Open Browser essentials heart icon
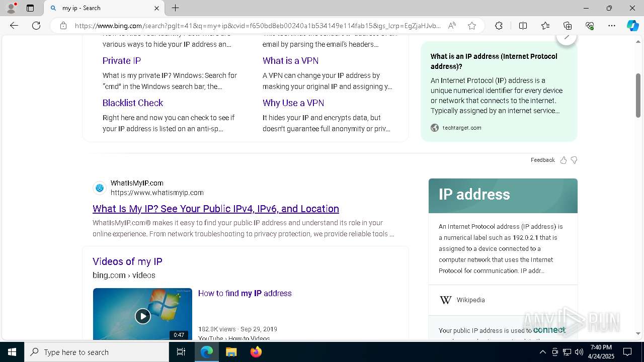Image resolution: width=644 pixels, height=362 pixels. 590,26
